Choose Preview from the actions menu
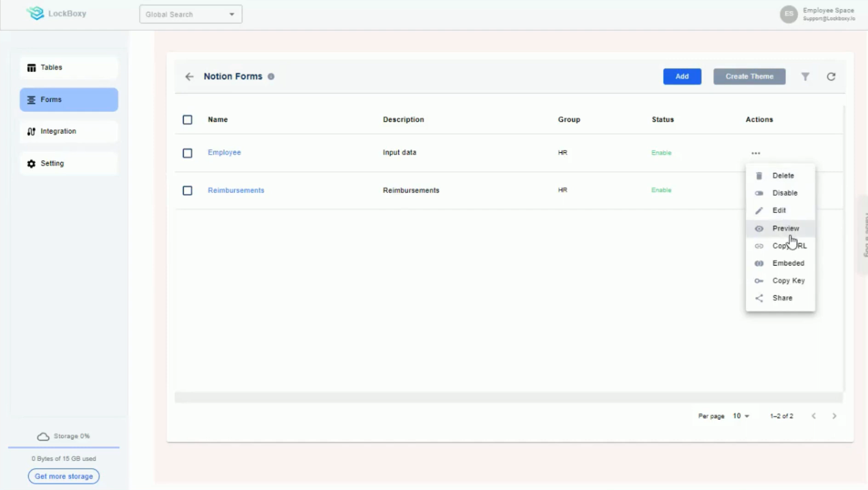 (x=781, y=229)
